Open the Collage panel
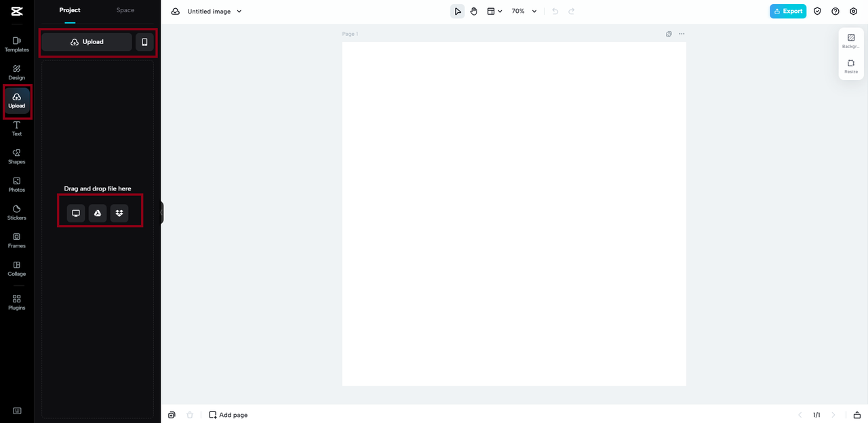Screen dimensions: 868x423 pos(17,268)
